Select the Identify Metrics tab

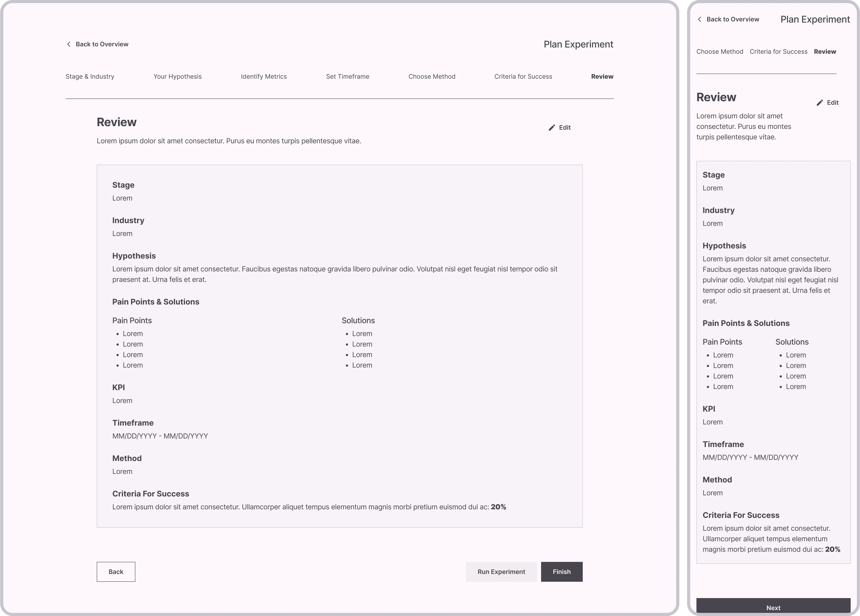(264, 76)
